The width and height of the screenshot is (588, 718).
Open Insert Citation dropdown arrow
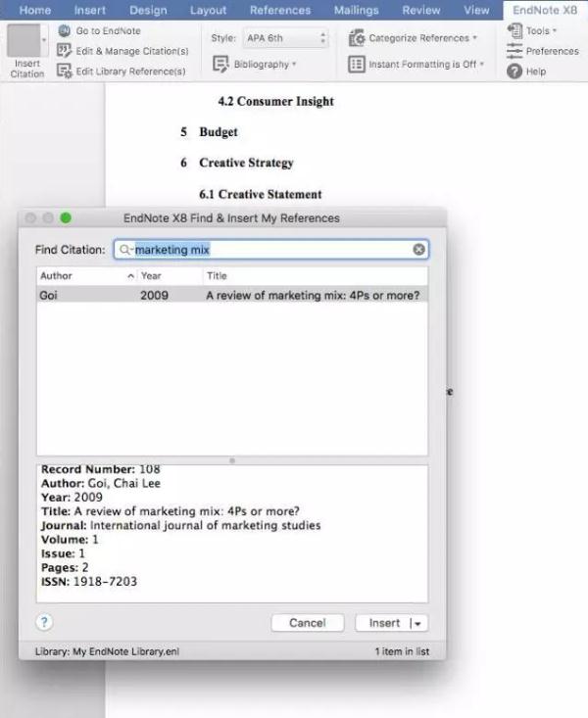(44, 40)
